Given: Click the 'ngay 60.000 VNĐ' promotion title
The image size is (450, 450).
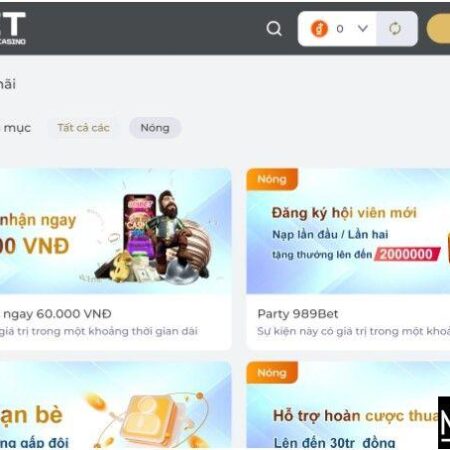Looking at the screenshot, I should [x=57, y=314].
